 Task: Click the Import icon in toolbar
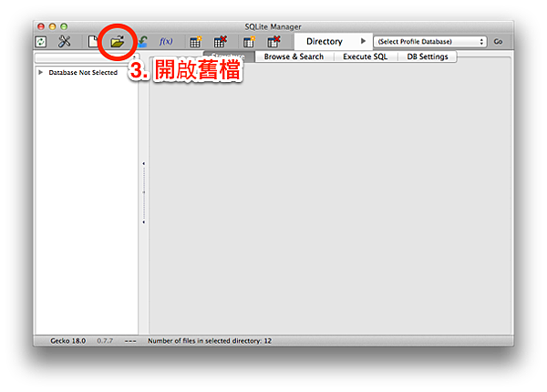142,42
